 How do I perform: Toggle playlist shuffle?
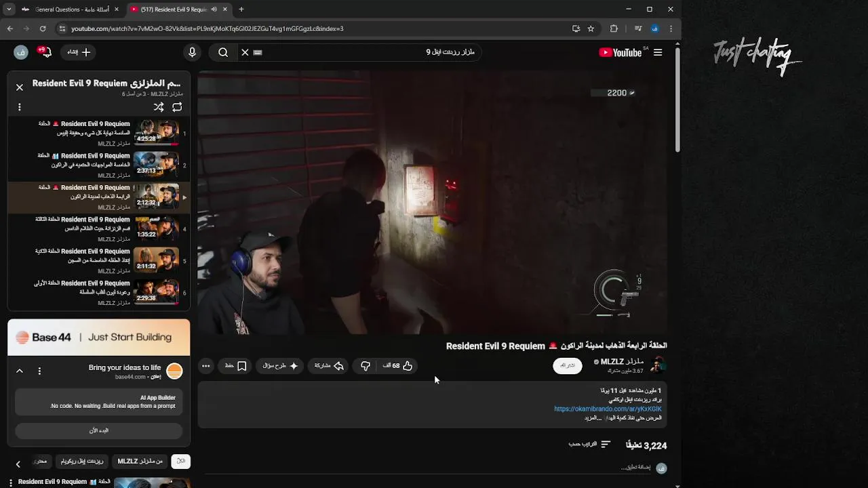(x=159, y=107)
